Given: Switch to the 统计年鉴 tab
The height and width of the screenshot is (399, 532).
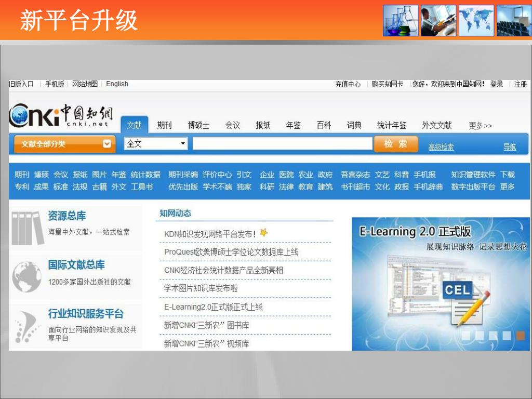Looking at the screenshot, I should click(x=392, y=125).
